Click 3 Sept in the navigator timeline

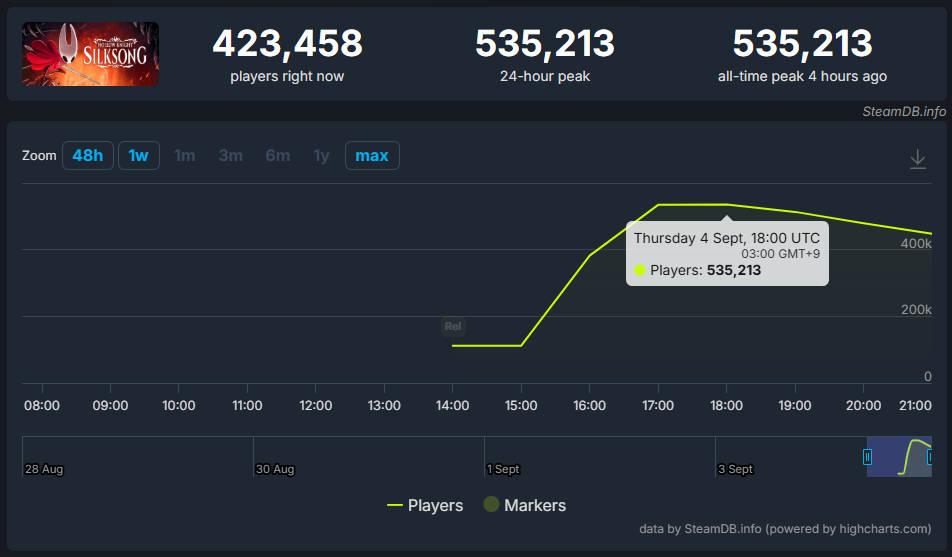click(x=735, y=469)
